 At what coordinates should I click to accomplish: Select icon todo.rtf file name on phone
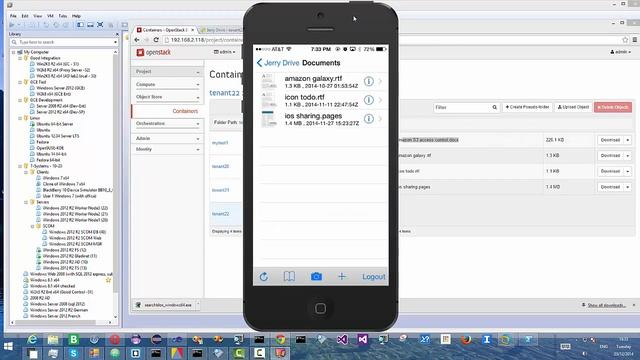pos(304,97)
